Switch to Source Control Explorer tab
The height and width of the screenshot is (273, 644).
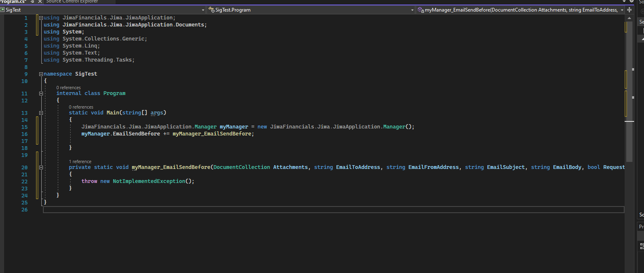pyautogui.click(x=72, y=2)
